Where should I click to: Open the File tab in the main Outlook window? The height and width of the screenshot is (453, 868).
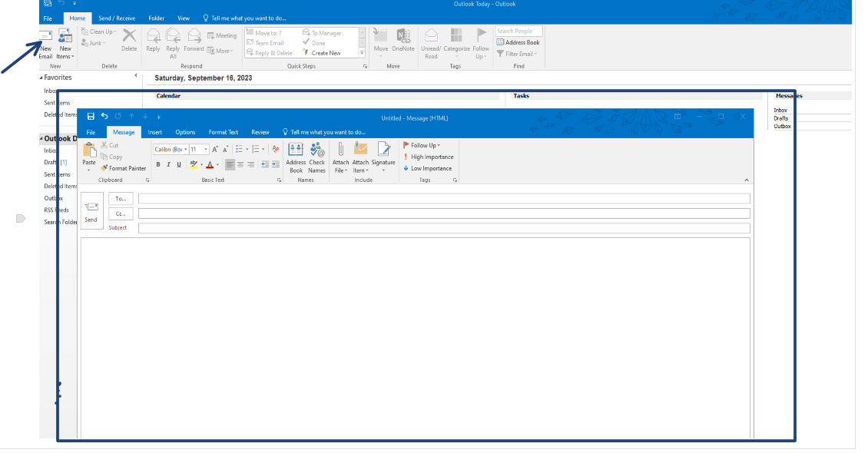(48, 18)
